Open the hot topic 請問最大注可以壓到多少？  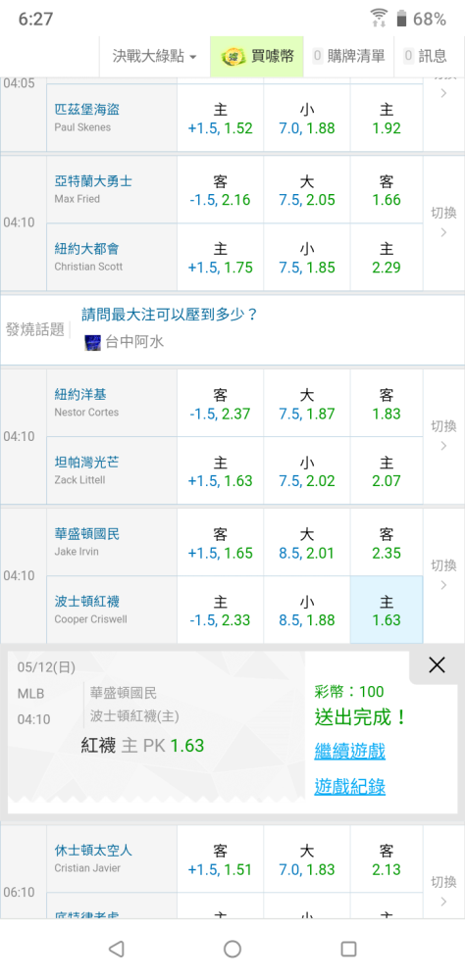pyautogui.click(x=170, y=315)
